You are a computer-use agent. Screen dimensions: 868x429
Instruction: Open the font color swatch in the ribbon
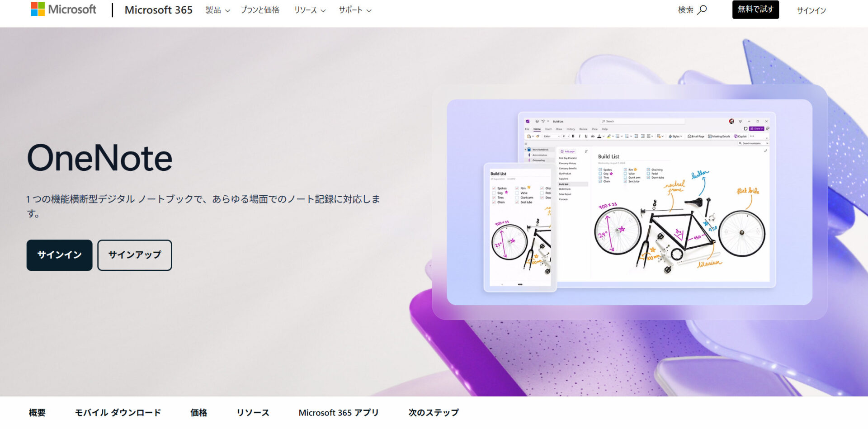[599, 137]
